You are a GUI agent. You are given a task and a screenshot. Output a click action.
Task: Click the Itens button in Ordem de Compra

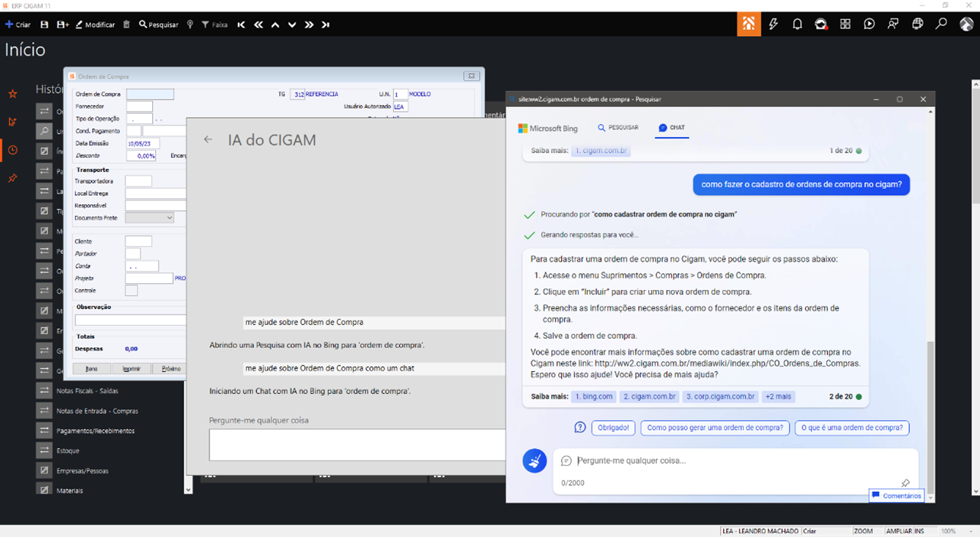[x=92, y=369]
